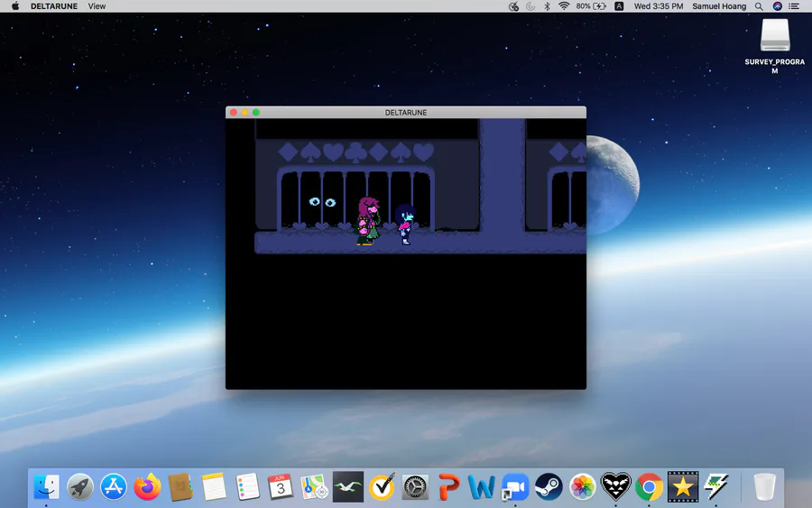This screenshot has height=508, width=812.
Task: Switch to DELTARUNE heart icon in dock
Action: click(615, 486)
